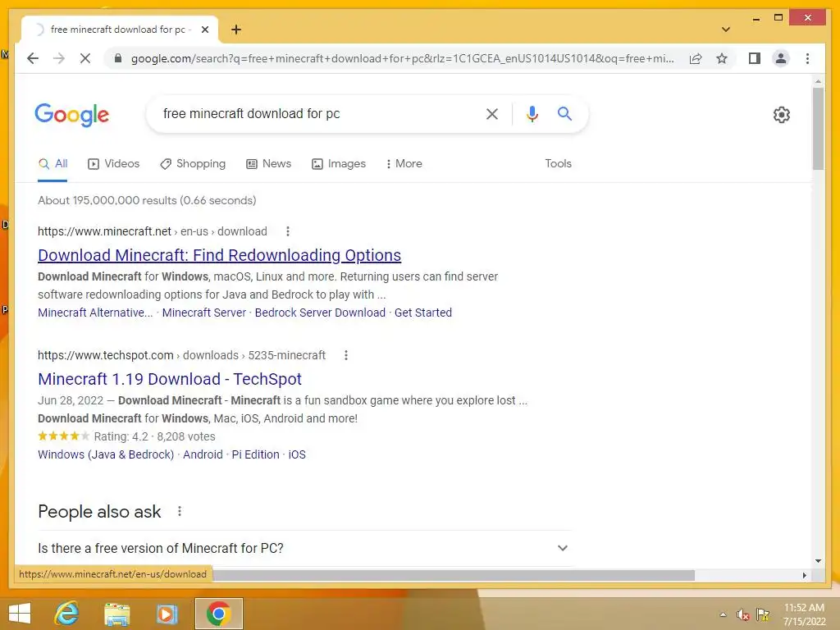
Task: Click the horizontal scrollbar right arrow
Action: click(x=804, y=575)
